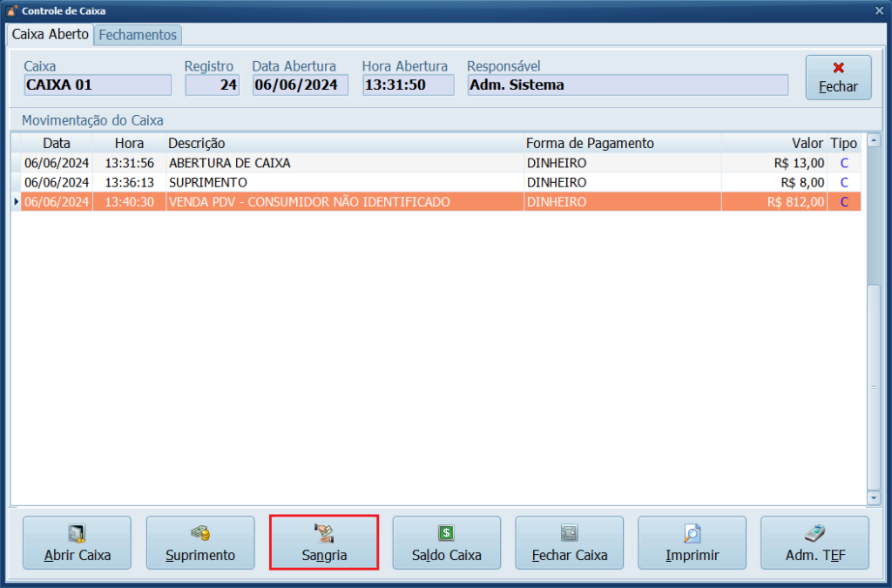The image size is (892, 588).
Task: Select the ABERTURA DE CAIXA row
Action: point(229,163)
